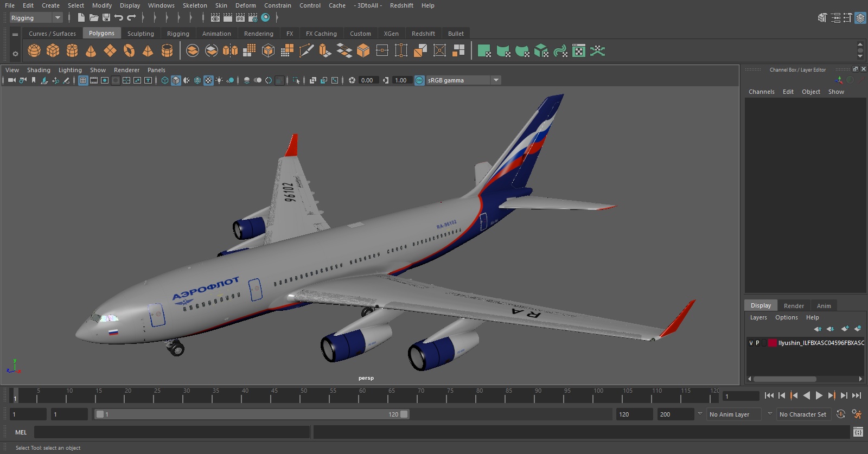
Task: Click the current frame input field
Action: pos(741,396)
